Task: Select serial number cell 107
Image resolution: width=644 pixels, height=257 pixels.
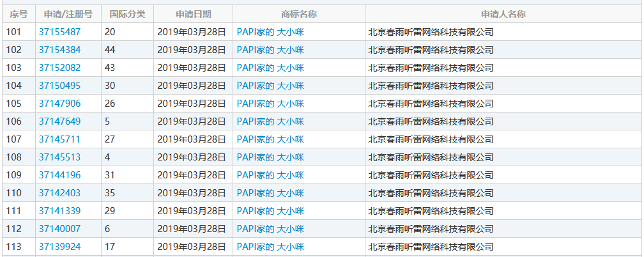Action: 19,139
